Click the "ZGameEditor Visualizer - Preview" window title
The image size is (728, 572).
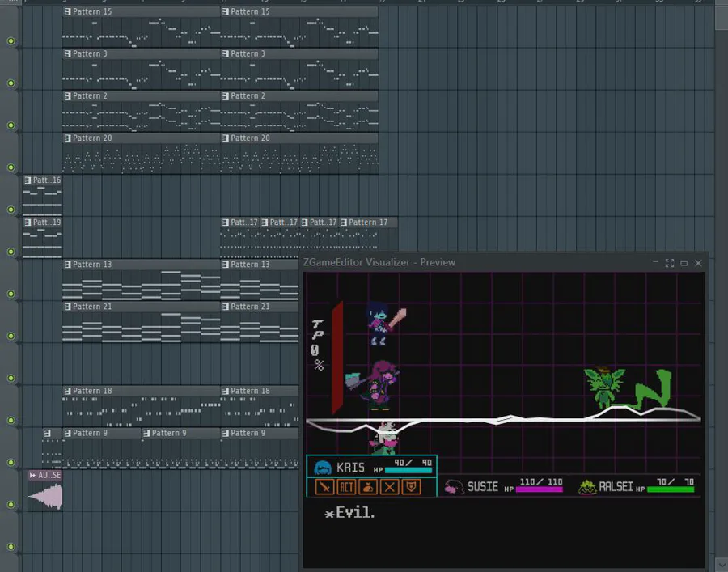379,262
